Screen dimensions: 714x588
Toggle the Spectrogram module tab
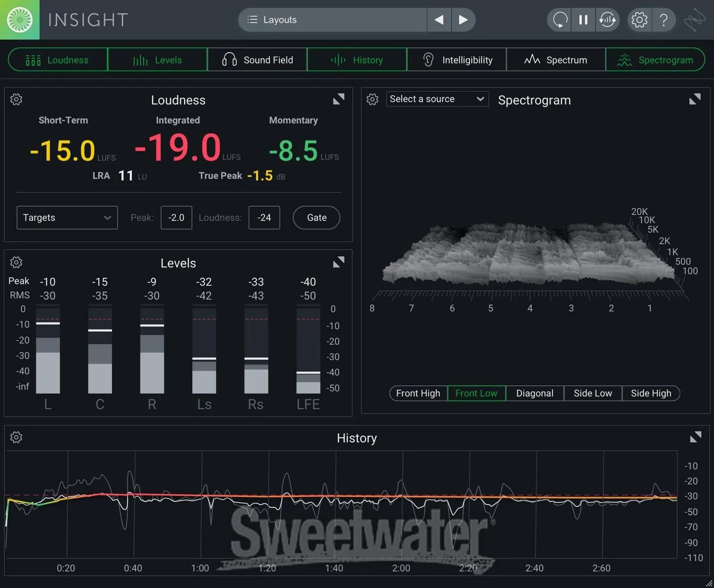[655, 60]
